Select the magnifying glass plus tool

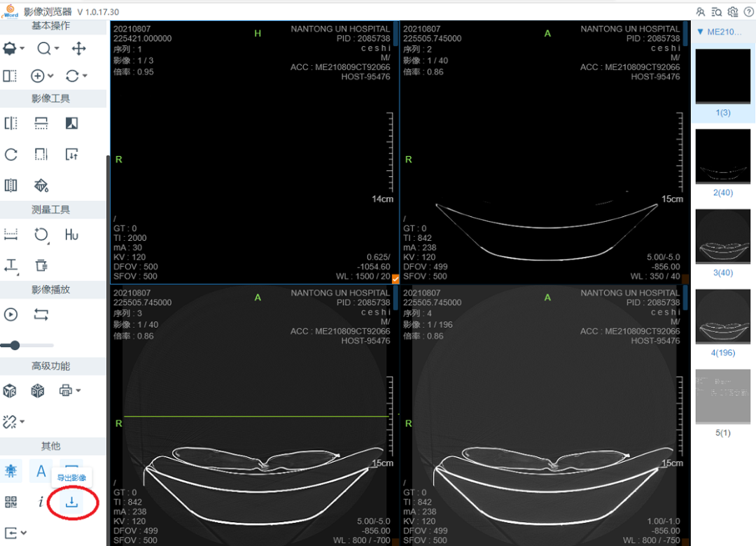point(38,76)
